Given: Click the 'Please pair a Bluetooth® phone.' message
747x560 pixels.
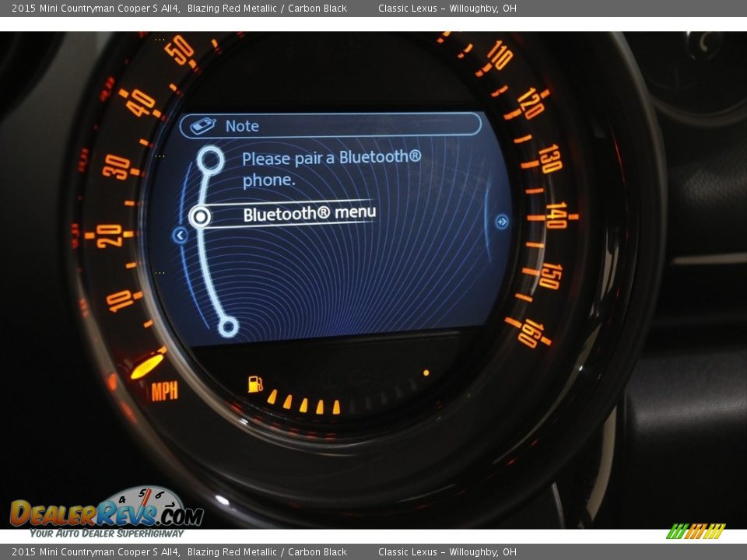Looking at the screenshot, I should coord(331,169).
